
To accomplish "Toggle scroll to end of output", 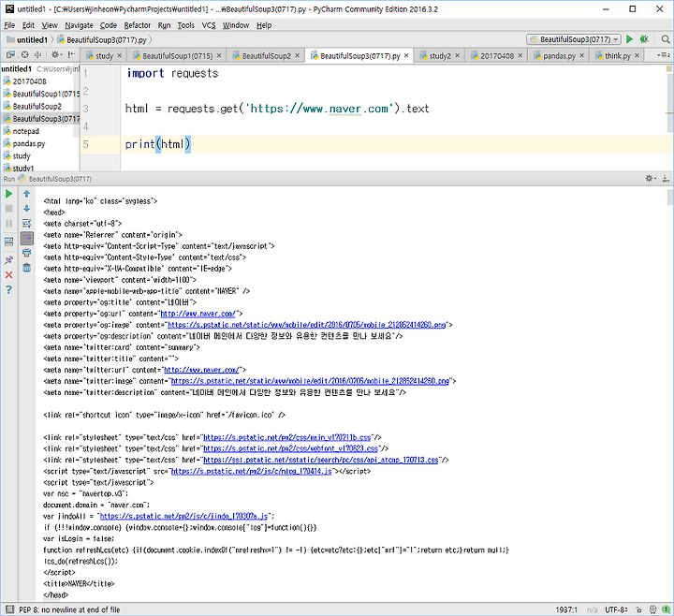I will coord(26,238).
